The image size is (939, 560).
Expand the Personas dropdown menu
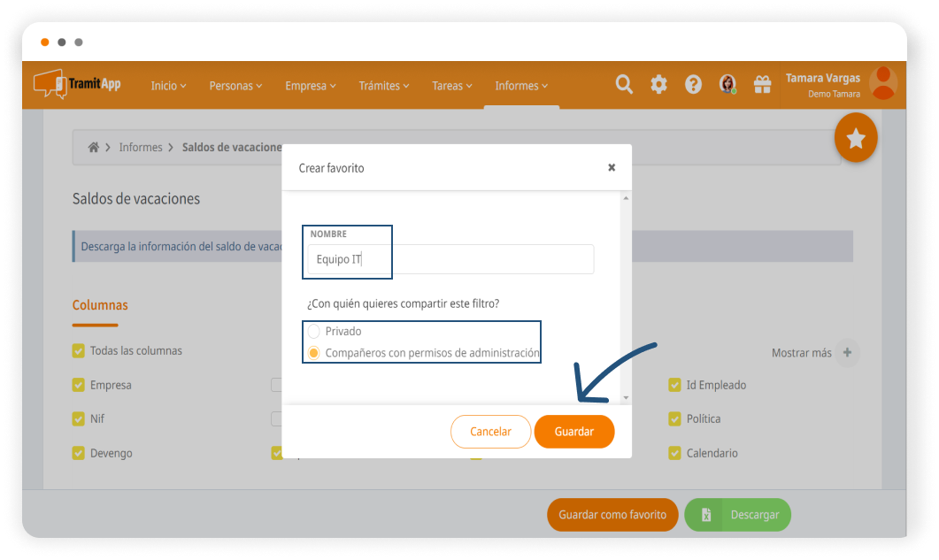235,86
